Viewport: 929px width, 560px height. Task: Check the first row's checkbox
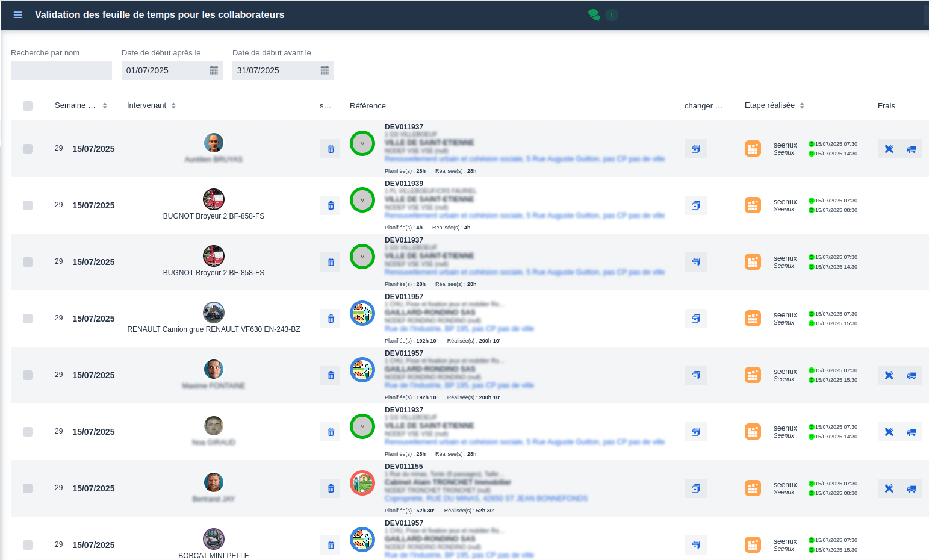[28, 149]
